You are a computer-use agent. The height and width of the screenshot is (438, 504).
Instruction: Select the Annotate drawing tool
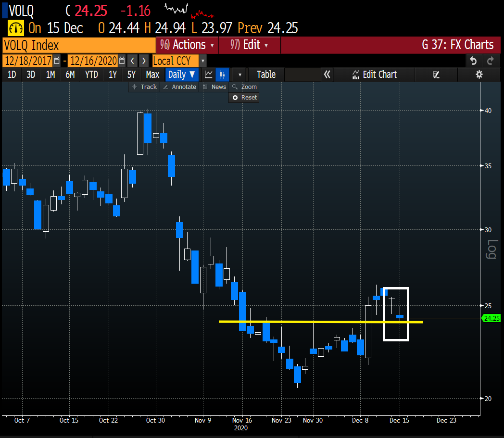(180, 87)
